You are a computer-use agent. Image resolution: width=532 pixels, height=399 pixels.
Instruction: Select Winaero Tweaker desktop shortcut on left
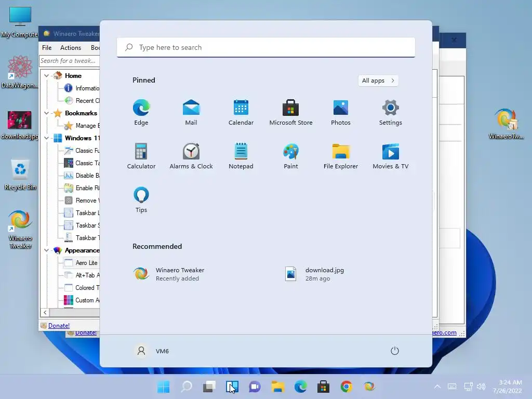tap(20, 229)
